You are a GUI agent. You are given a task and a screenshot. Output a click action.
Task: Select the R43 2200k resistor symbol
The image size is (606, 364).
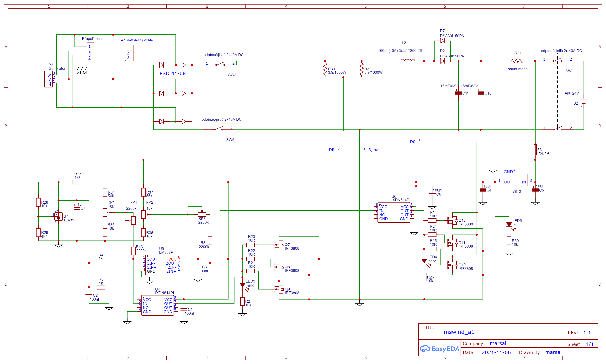133,251
